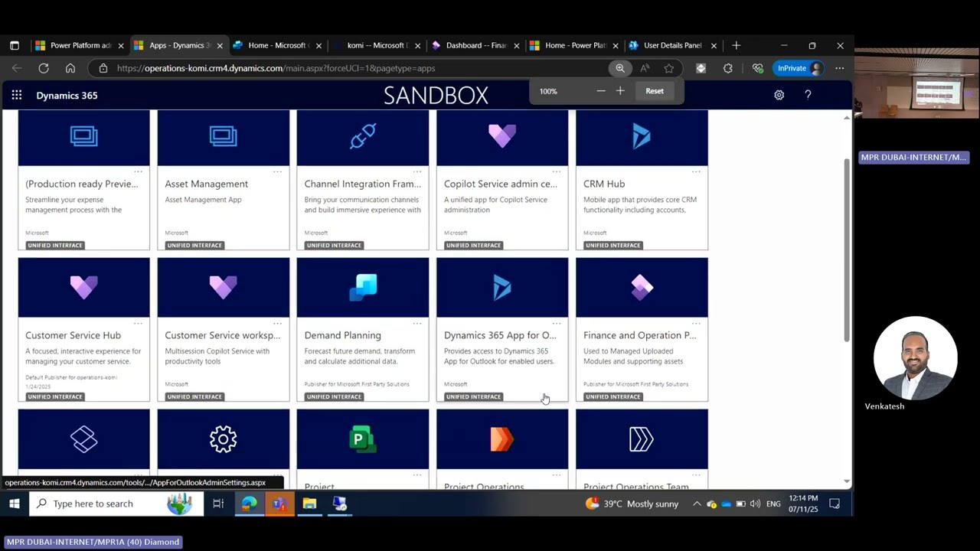Open the gear icon app tile

pyautogui.click(x=224, y=439)
